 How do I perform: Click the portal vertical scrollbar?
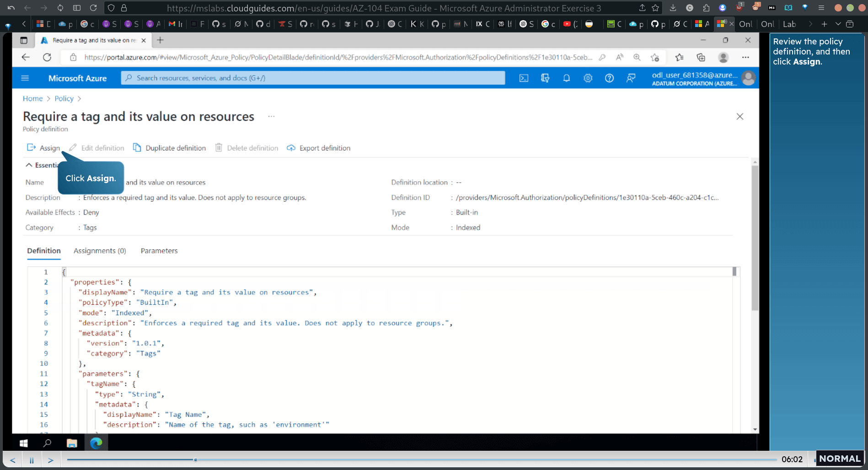tap(755, 238)
